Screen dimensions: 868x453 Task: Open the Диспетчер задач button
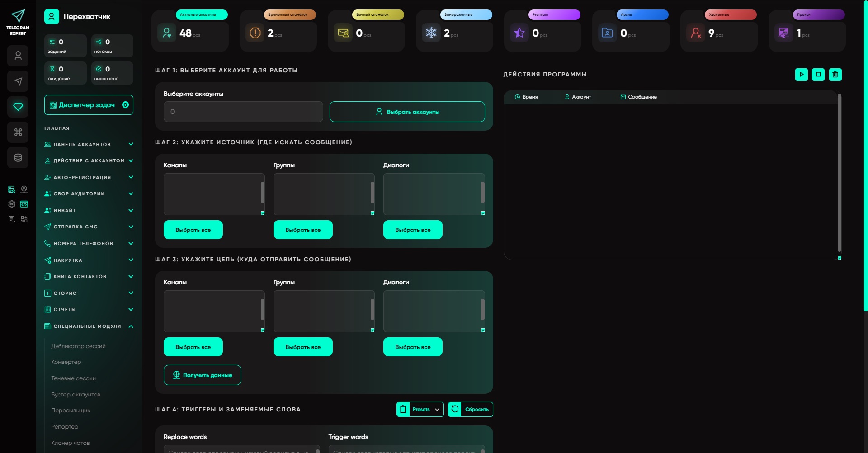(89, 105)
